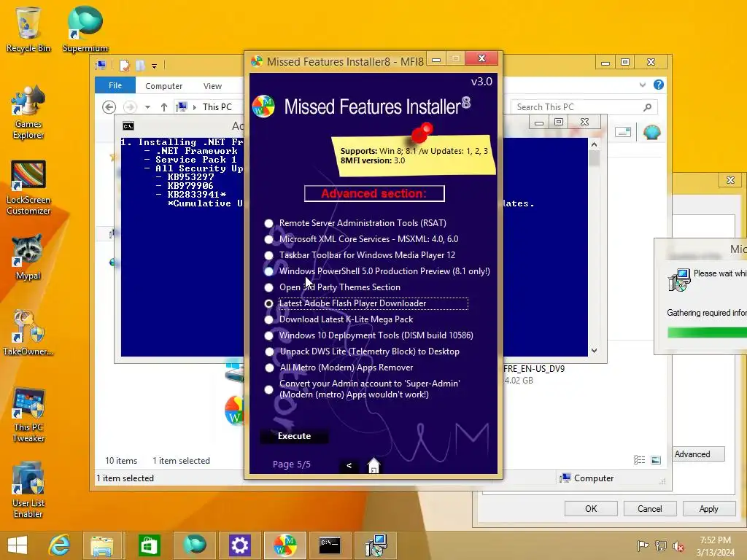
Task: Open Mypal raccoon desktop icon
Action: pyautogui.click(x=28, y=257)
